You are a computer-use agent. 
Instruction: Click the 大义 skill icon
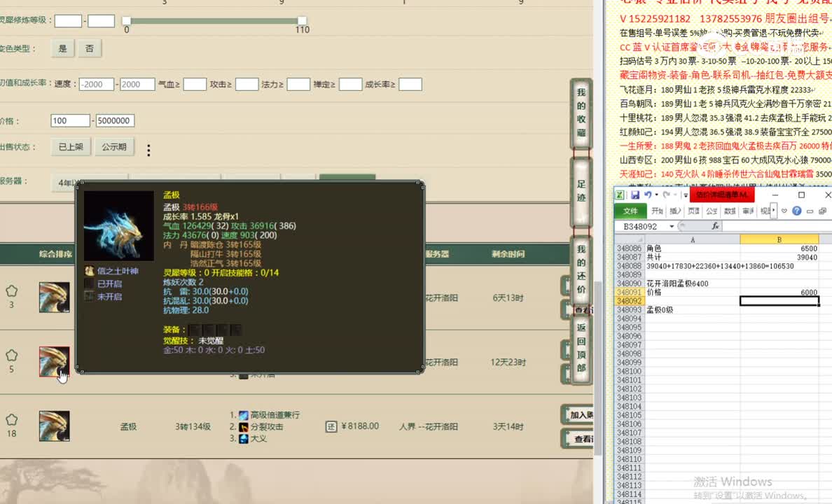click(243, 438)
